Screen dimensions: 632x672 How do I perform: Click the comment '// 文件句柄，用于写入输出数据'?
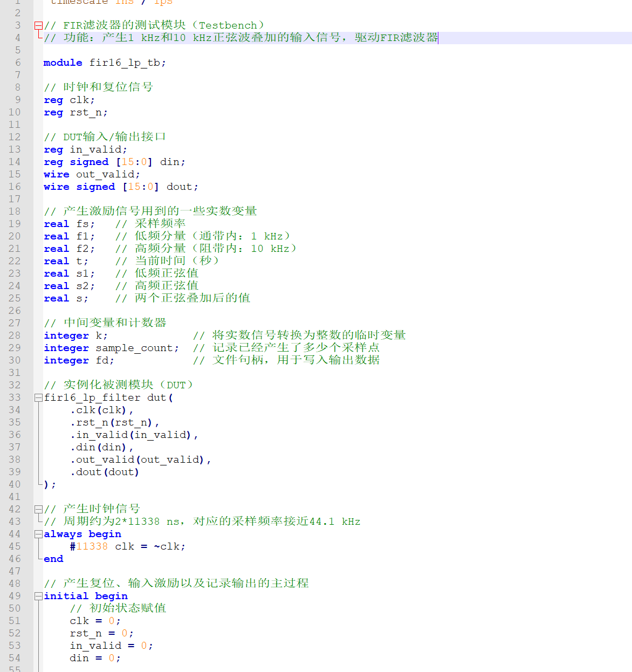click(286, 360)
